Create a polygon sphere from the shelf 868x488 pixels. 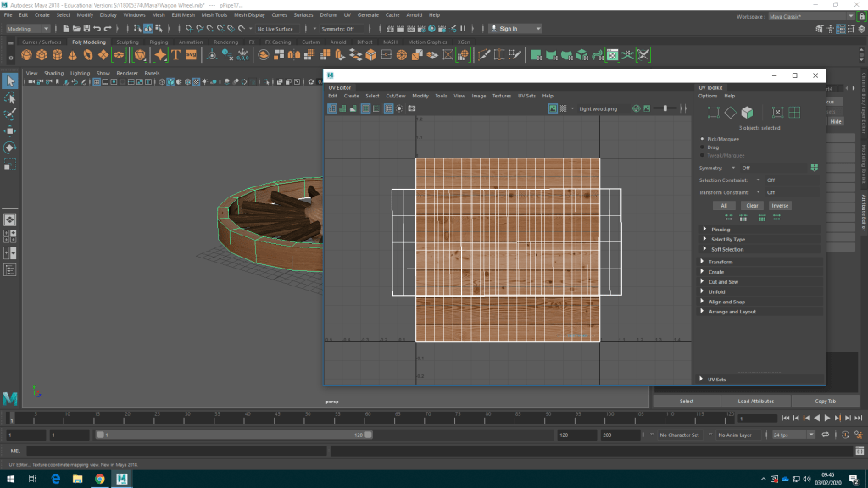(27, 55)
